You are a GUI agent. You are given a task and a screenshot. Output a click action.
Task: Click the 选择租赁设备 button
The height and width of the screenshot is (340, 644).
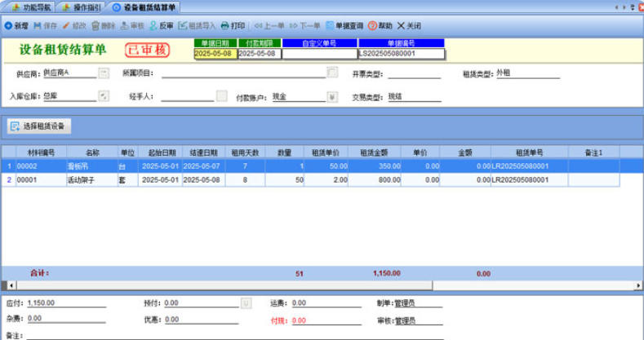[40, 126]
